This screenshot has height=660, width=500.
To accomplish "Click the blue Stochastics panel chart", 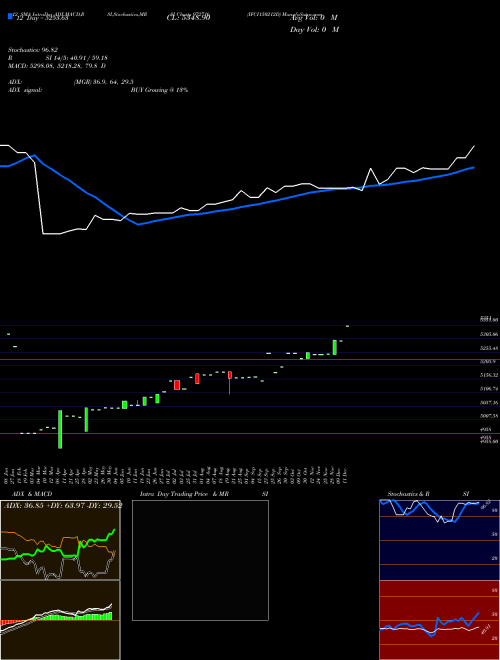I will point(439,540).
